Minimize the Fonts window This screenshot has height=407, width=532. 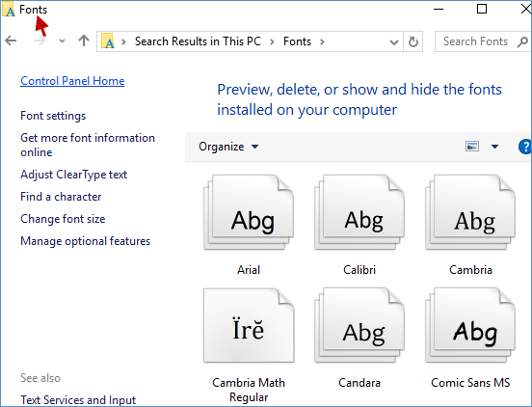tap(439, 10)
